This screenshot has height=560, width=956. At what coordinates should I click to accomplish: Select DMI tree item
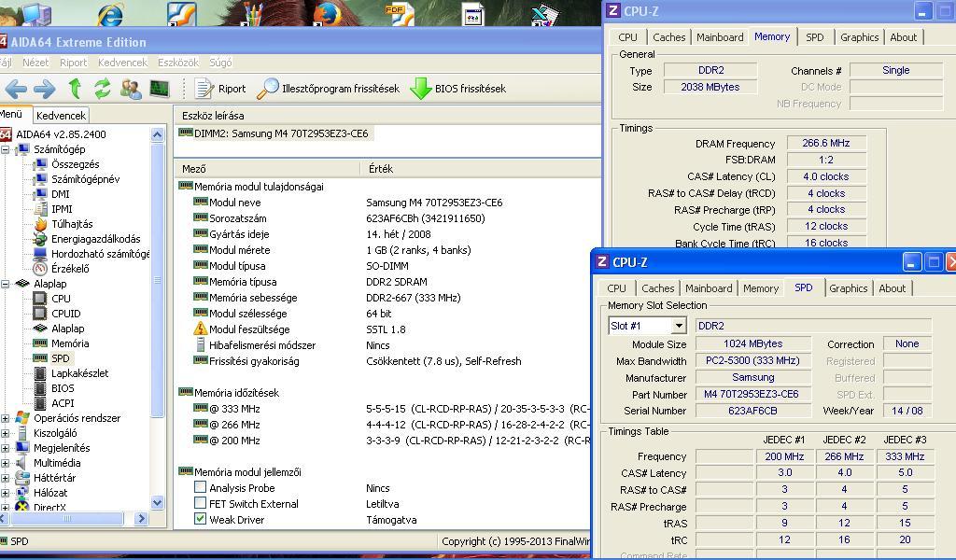61,194
